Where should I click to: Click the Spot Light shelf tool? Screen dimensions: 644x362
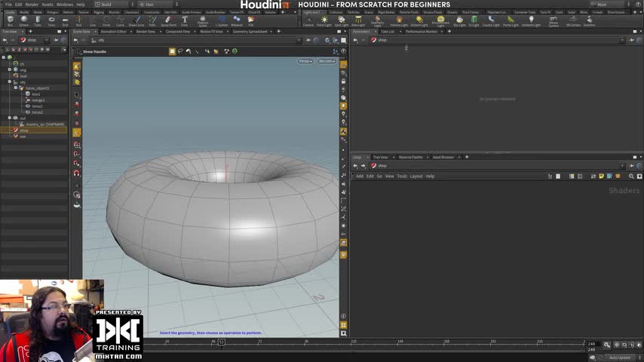(340, 21)
